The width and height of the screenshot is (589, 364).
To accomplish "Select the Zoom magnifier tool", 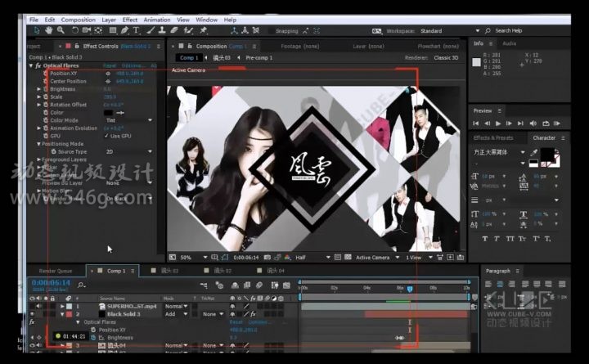I will pos(60,30).
